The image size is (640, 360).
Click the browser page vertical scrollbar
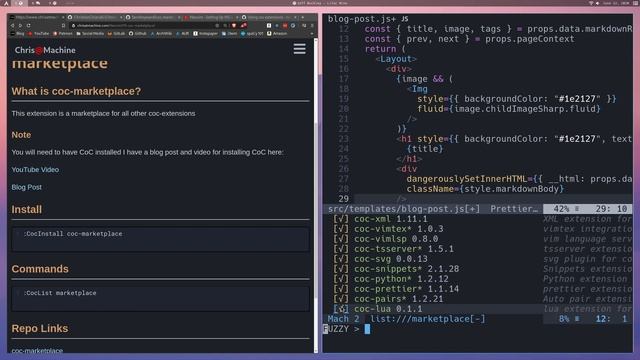click(316, 196)
